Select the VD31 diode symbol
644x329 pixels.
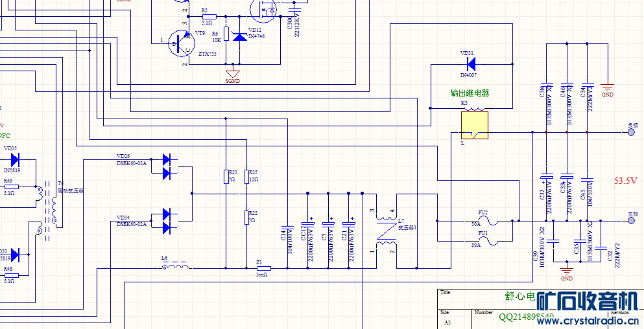(471, 63)
